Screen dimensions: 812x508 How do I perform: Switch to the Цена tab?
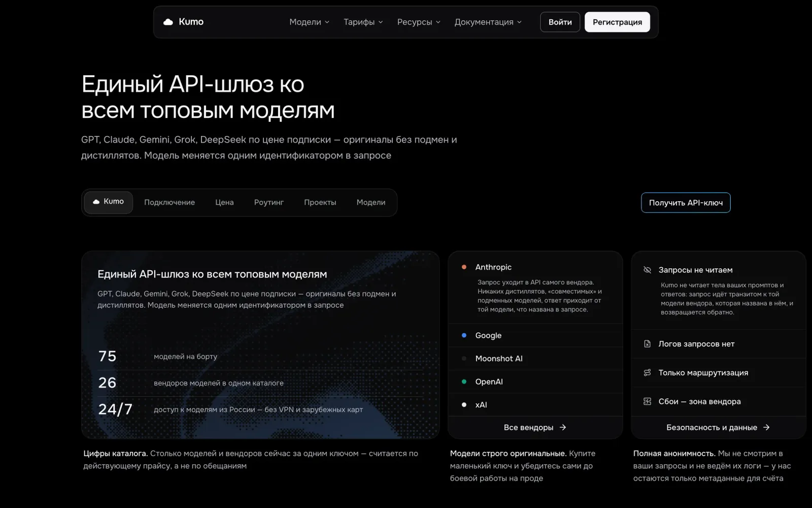click(x=224, y=202)
